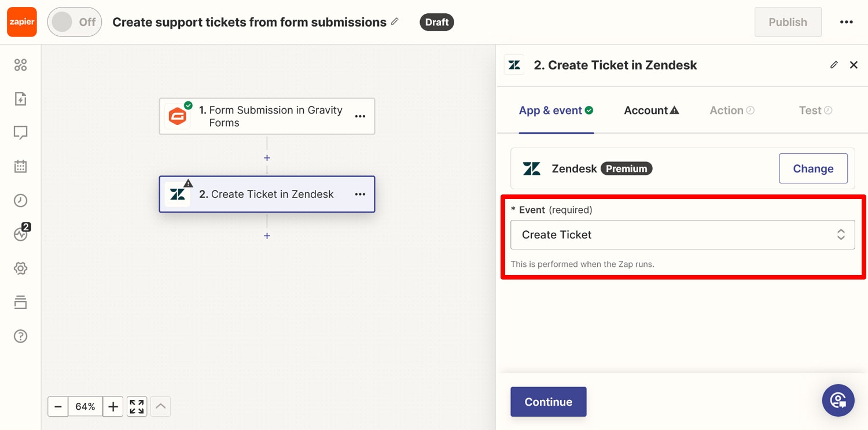Image resolution: width=868 pixels, height=430 pixels.
Task: Open the Zapier home logo
Action: click(22, 22)
